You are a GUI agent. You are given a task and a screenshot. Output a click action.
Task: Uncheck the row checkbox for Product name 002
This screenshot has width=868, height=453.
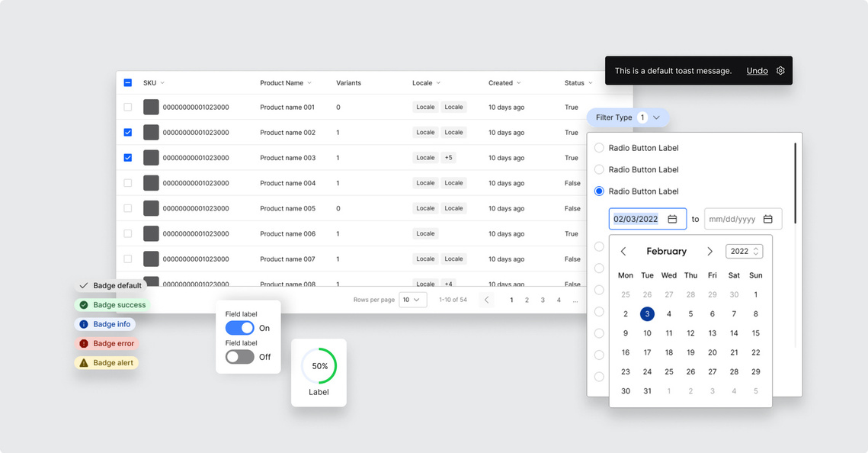click(128, 133)
